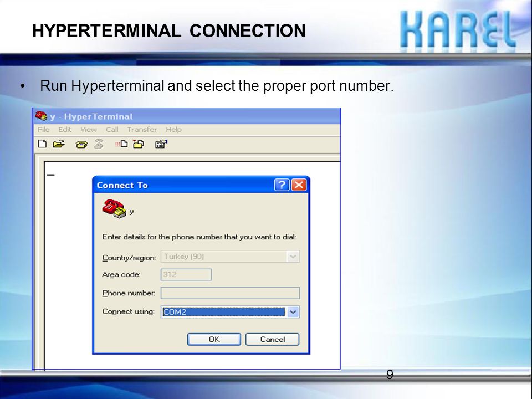Open the Transfer menu
The image size is (532, 399).
(142, 130)
